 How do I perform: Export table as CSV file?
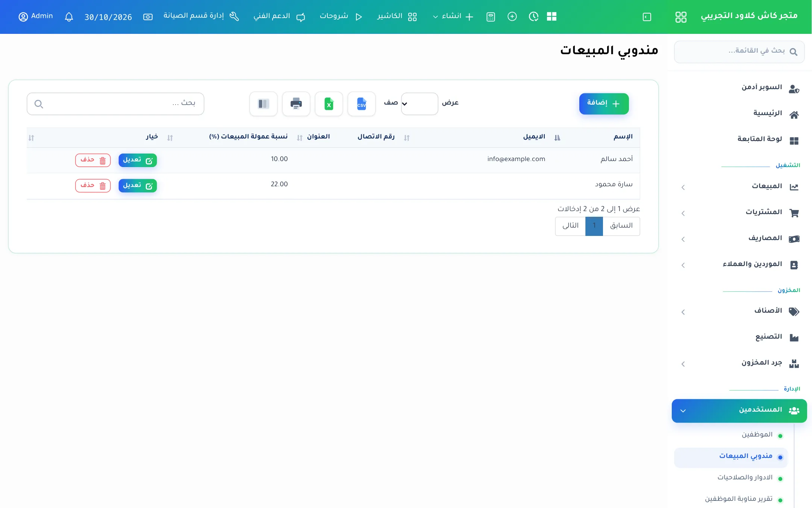(x=361, y=104)
